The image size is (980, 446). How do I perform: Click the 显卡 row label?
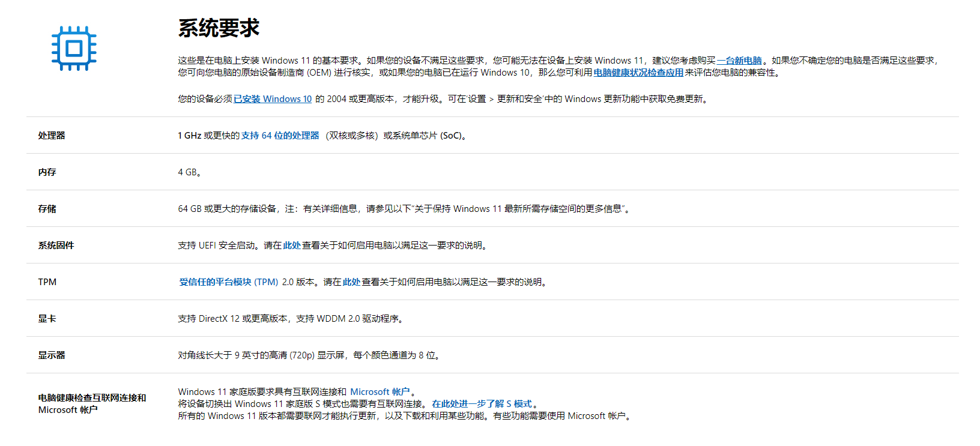(x=47, y=319)
